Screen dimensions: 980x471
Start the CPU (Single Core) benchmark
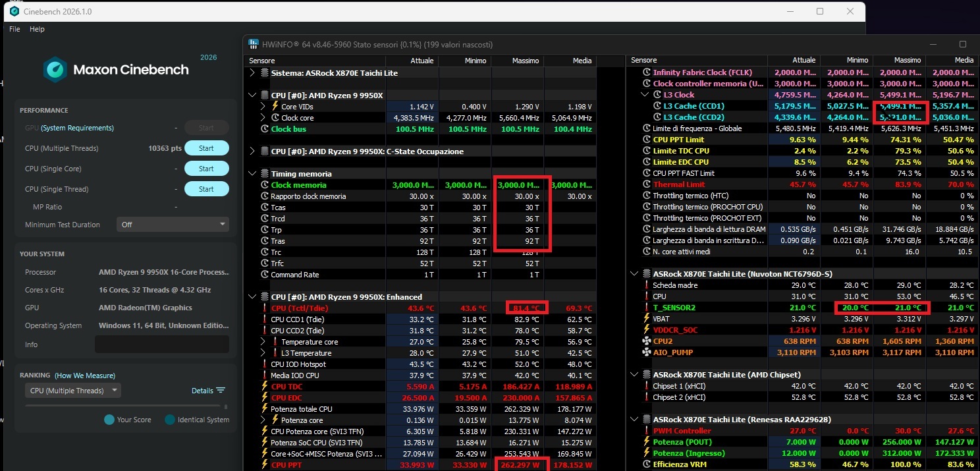206,169
